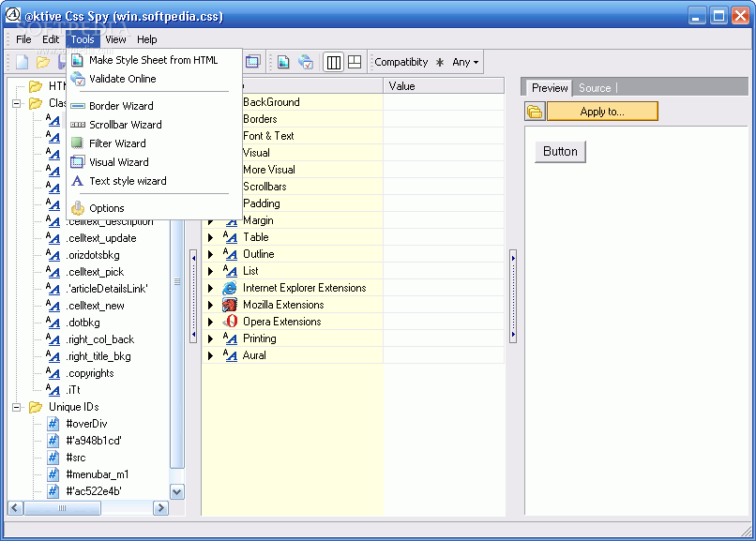Click Make Style Sheet from HTML icon
Screen dimensions: 756x541
[77, 60]
